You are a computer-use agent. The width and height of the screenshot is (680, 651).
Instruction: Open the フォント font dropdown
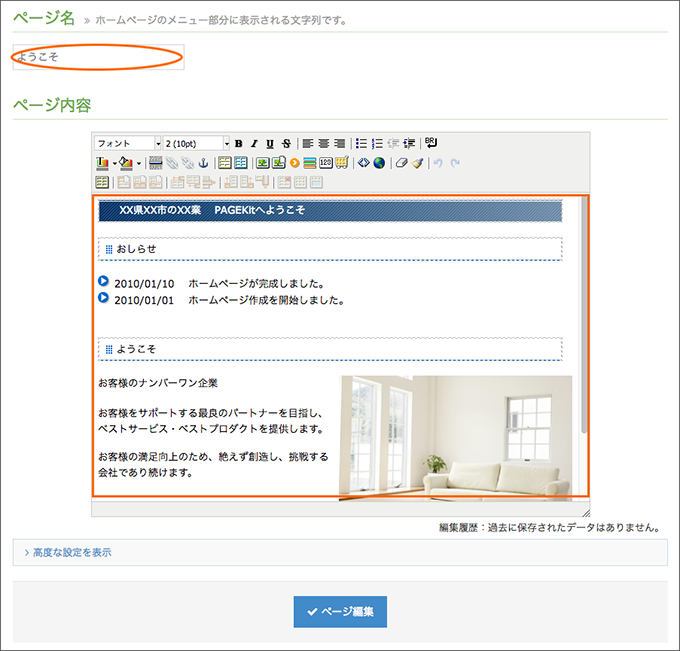click(128, 144)
